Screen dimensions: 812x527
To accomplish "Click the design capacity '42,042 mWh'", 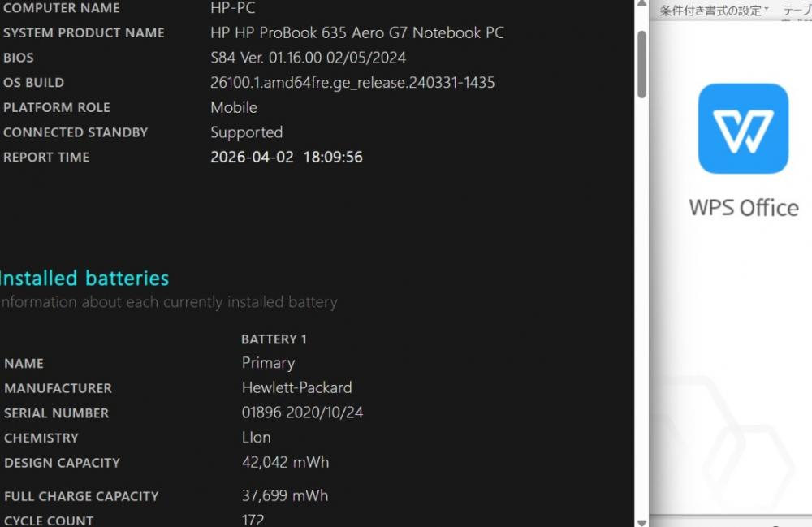I will coord(285,462).
